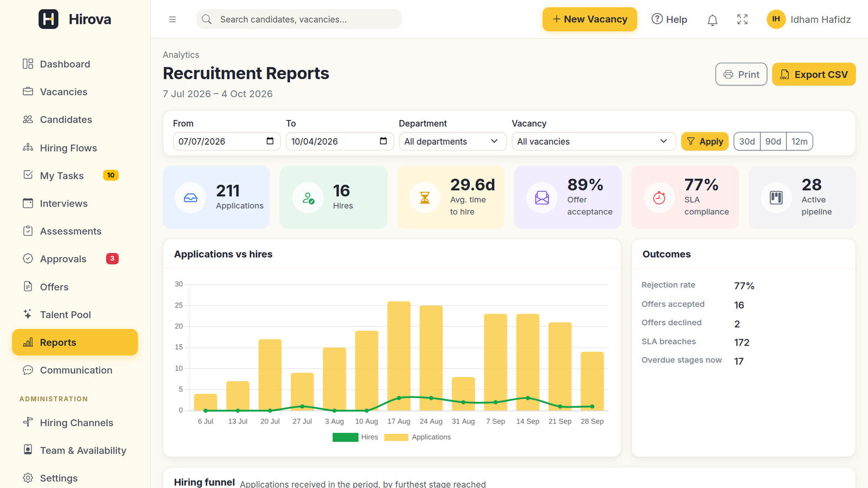The width and height of the screenshot is (868, 488).
Task: Click the Active pipeline kanban icon
Action: (x=776, y=197)
